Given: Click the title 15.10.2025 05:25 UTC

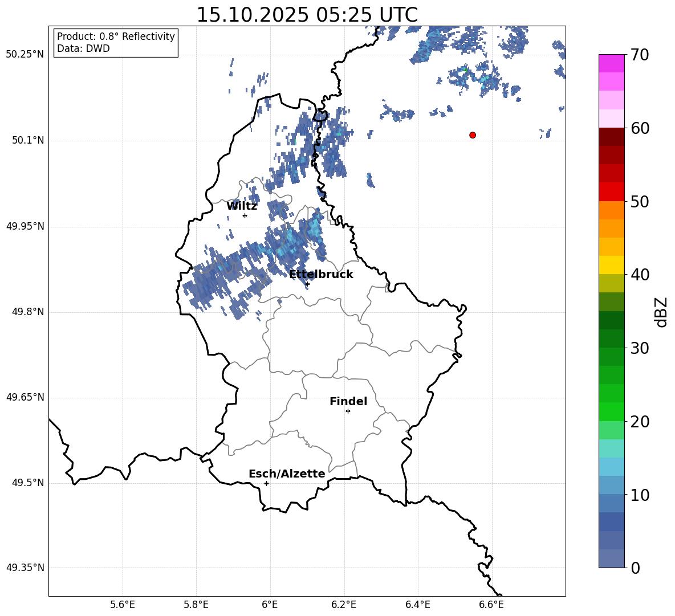Looking at the screenshot, I should (307, 15).
